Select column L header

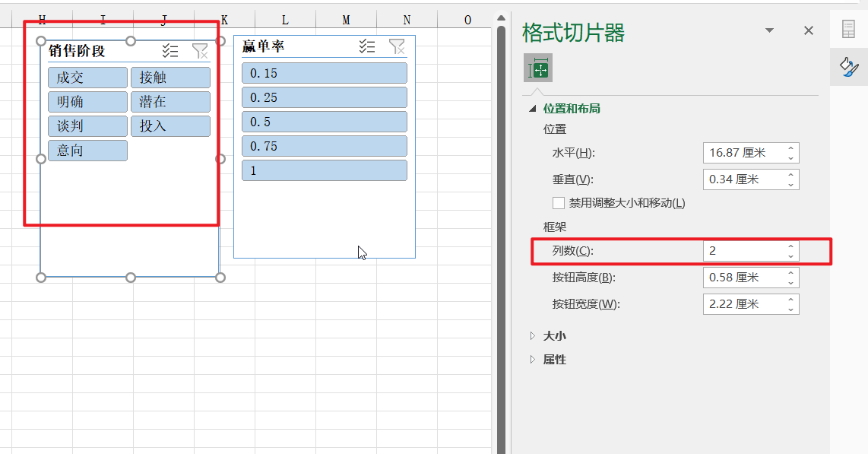click(x=285, y=20)
